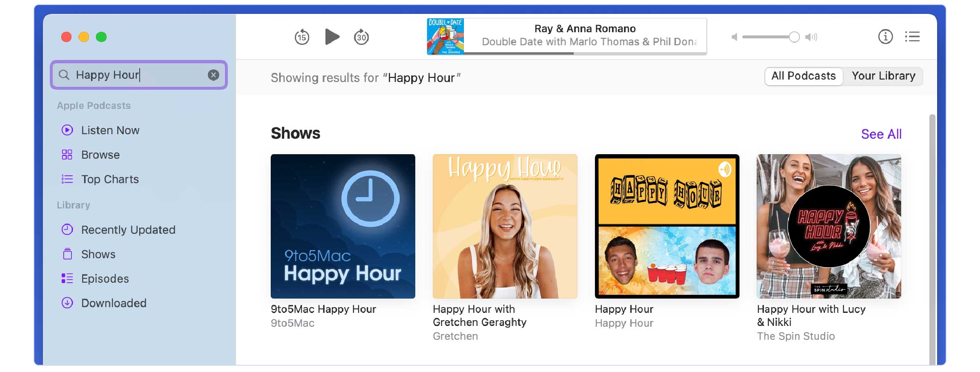The height and width of the screenshot is (372, 980).
Task: Open the Episodes library section
Action: click(104, 278)
